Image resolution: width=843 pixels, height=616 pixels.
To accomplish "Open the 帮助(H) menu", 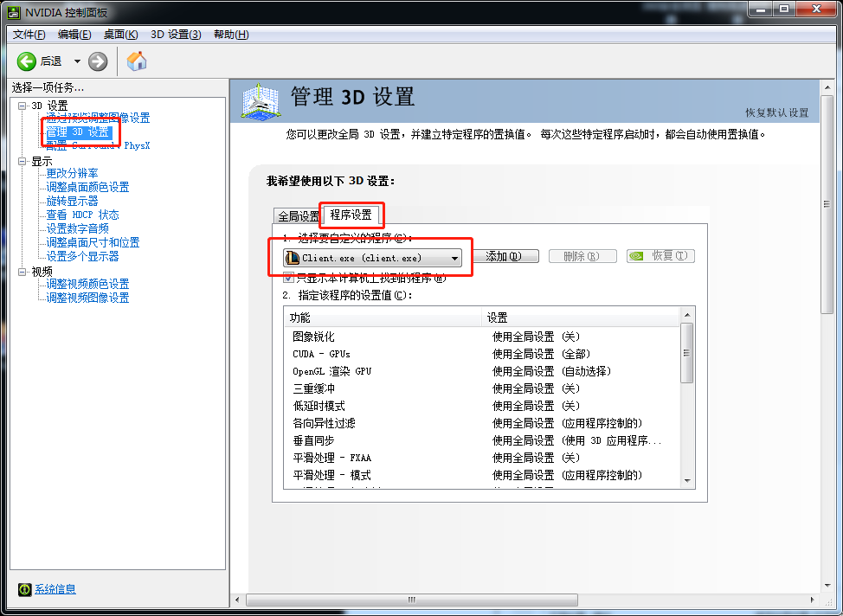I will pos(231,35).
